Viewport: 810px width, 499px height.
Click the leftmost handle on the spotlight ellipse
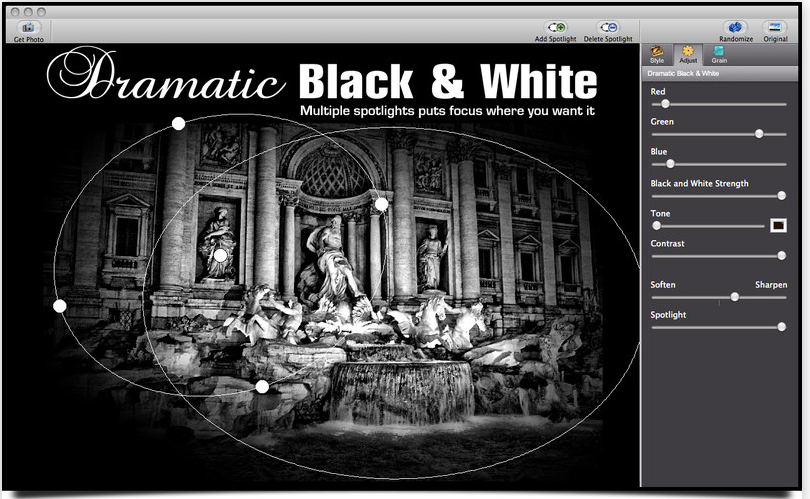tap(60, 305)
